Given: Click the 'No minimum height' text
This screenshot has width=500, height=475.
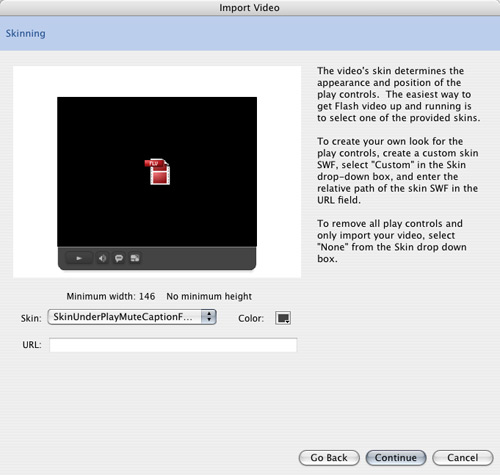Looking at the screenshot, I should point(209,296).
